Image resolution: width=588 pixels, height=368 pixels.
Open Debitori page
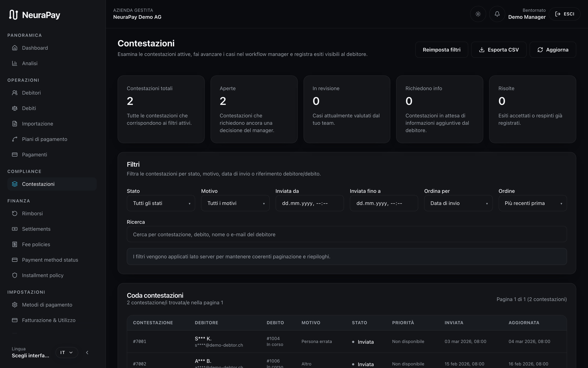pyautogui.click(x=52, y=93)
